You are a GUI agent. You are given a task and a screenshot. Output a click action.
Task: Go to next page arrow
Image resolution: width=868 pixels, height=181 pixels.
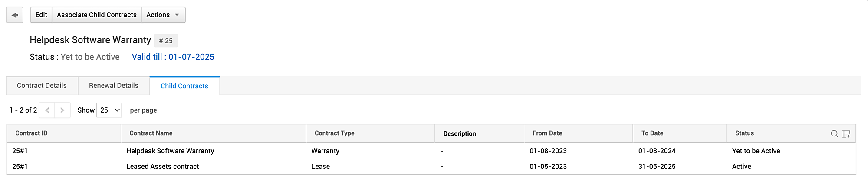click(62, 110)
